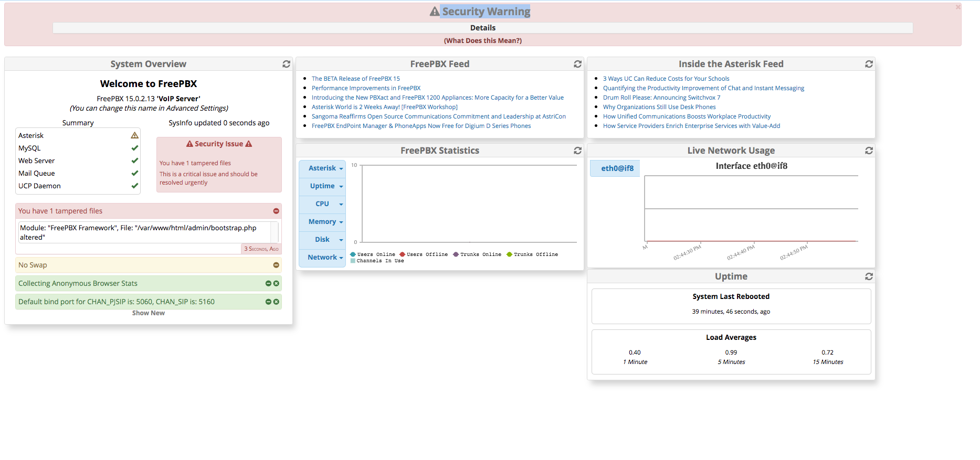Click minus icon on Default bind port notice

click(268, 302)
